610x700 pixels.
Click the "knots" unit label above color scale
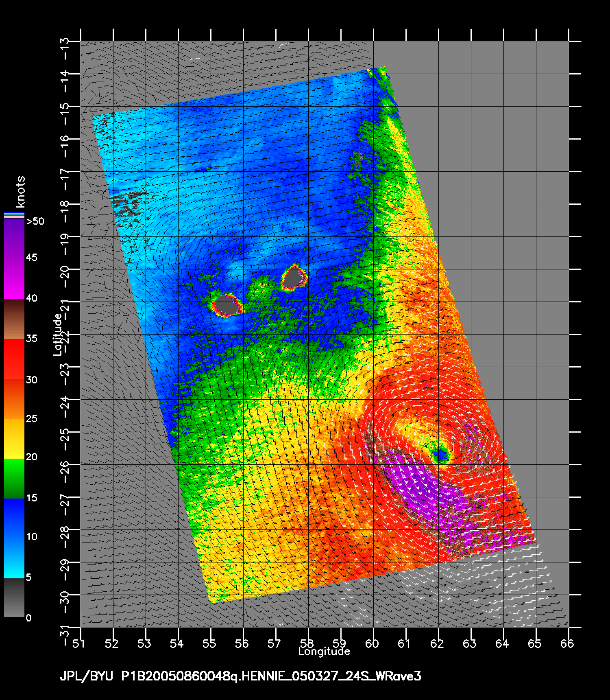point(20,192)
